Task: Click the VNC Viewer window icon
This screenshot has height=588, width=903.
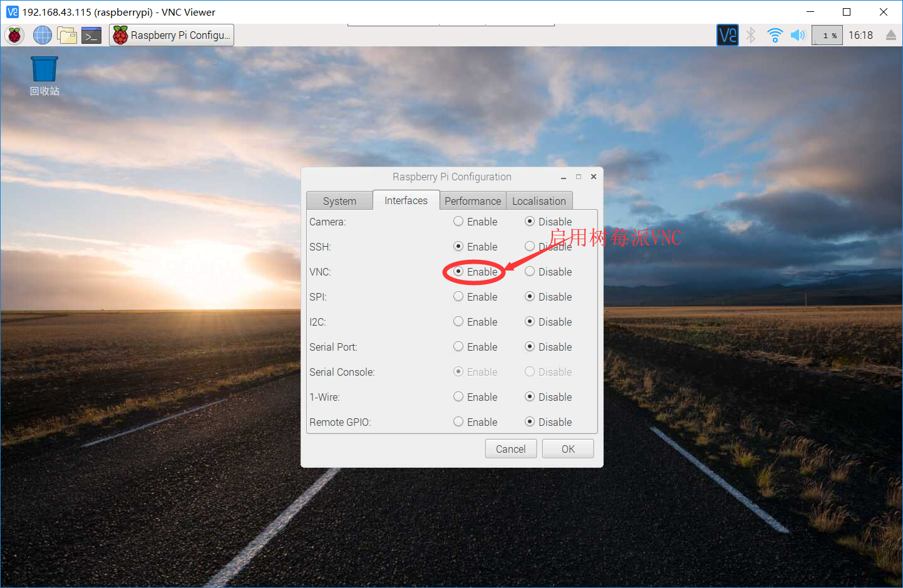Action: click(12, 12)
